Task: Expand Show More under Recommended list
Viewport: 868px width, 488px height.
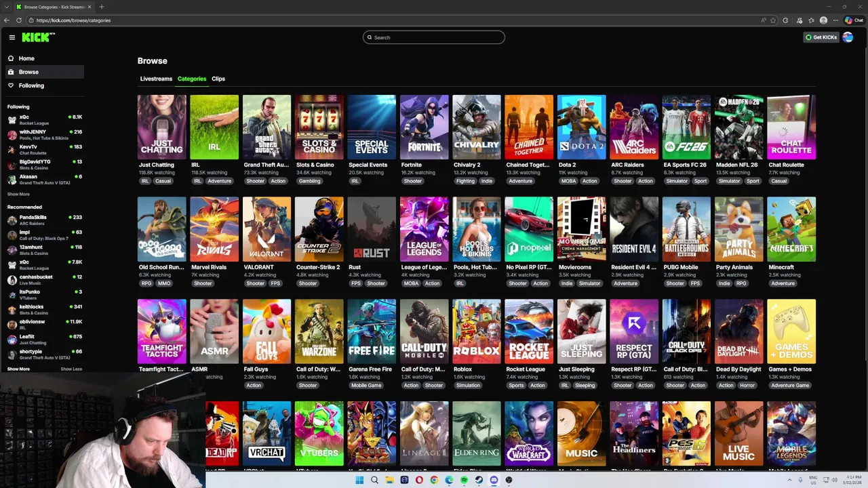Action: [x=18, y=369]
